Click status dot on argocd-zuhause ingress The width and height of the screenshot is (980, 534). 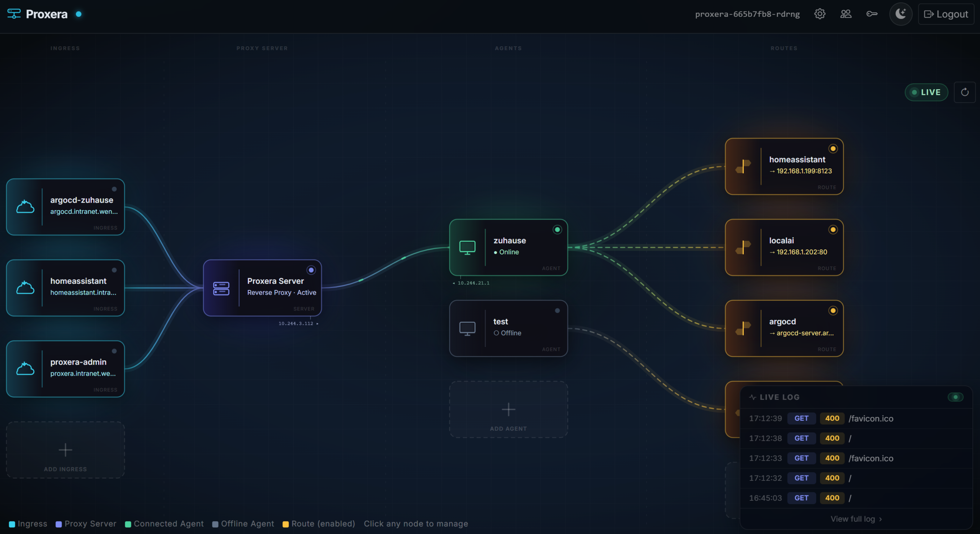pos(114,189)
